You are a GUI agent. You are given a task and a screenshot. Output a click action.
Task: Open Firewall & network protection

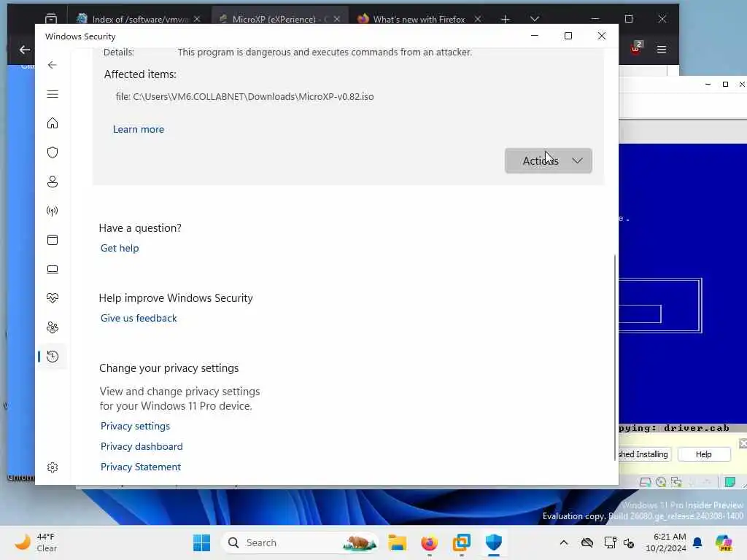[53, 211]
